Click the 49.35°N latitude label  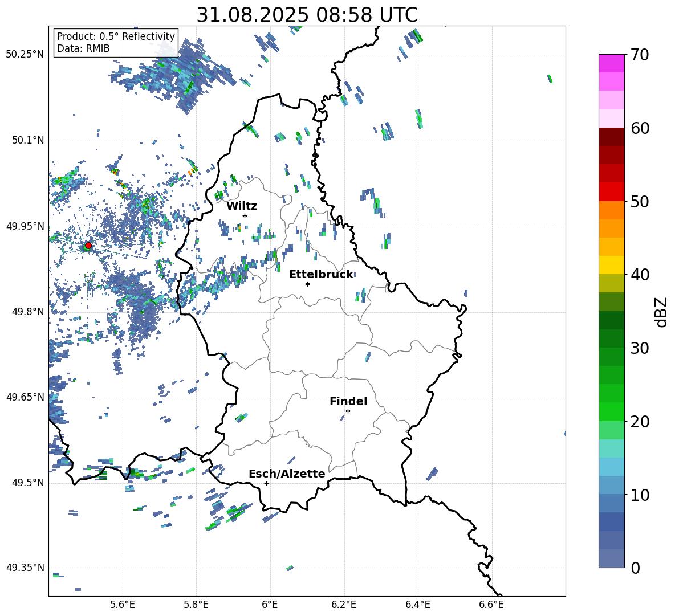(25, 568)
